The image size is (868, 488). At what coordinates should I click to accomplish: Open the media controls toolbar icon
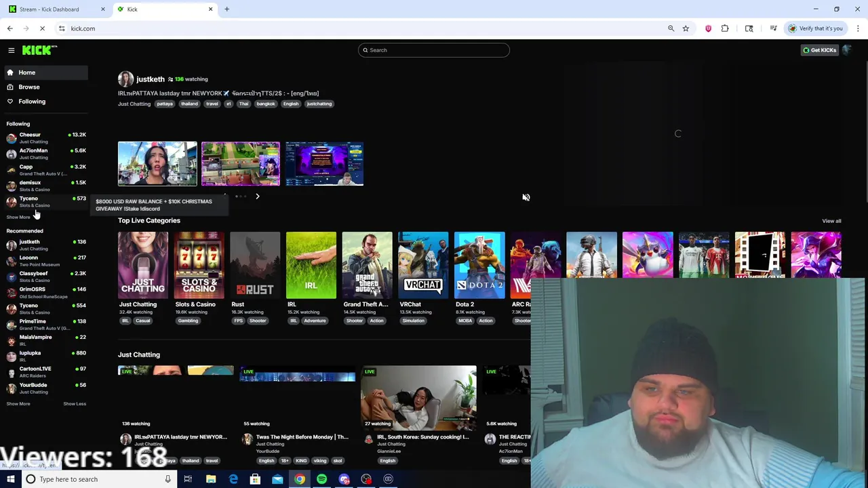pyautogui.click(x=774, y=28)
